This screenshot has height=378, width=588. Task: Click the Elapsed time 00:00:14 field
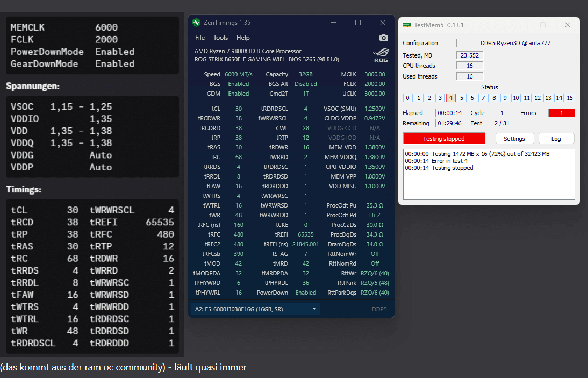tap(450, 113)
